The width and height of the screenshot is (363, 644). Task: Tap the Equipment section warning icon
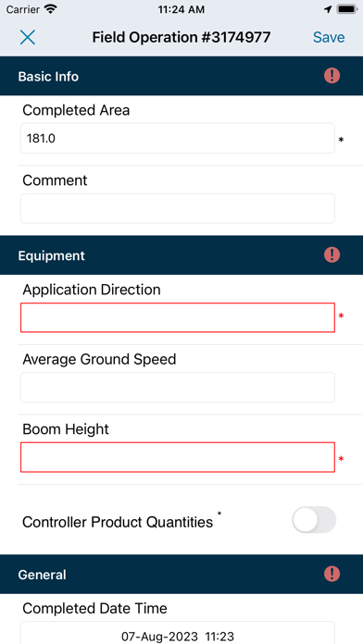click(x=332, y=254)
